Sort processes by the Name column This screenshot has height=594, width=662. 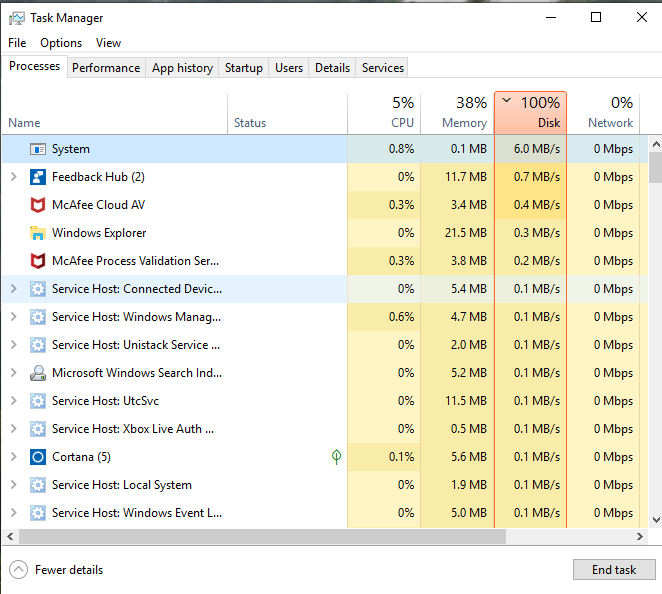[x=115, y=113]
